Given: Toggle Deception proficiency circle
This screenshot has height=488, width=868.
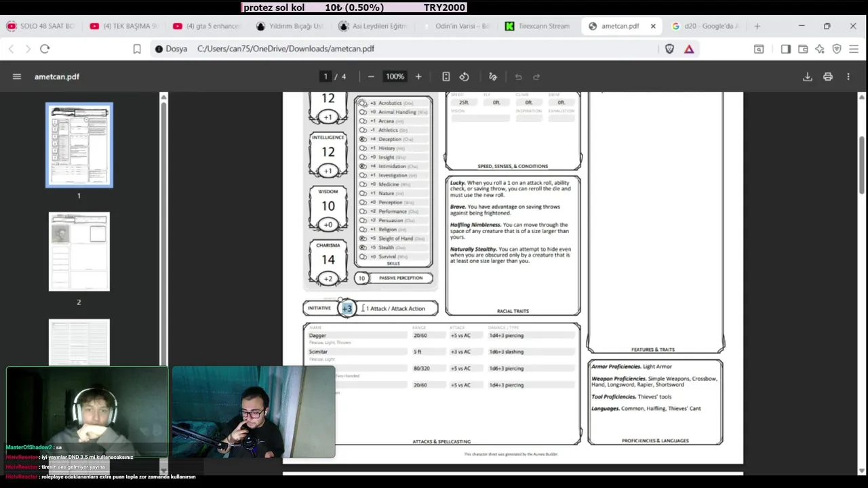Looking at the screenshot, I should click(363, 139).
